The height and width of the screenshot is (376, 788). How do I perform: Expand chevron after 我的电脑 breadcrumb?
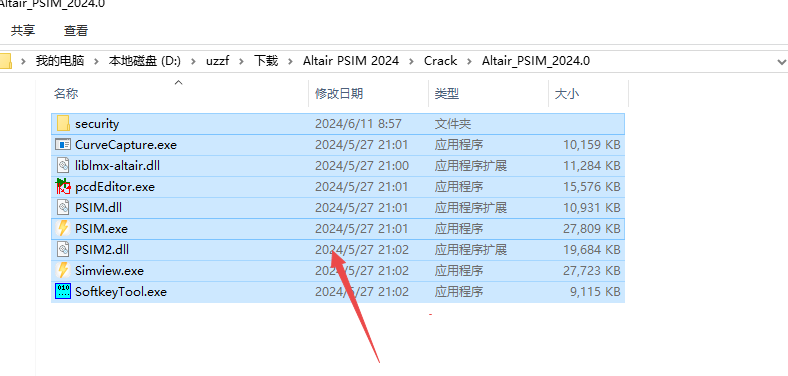point(96,61)
